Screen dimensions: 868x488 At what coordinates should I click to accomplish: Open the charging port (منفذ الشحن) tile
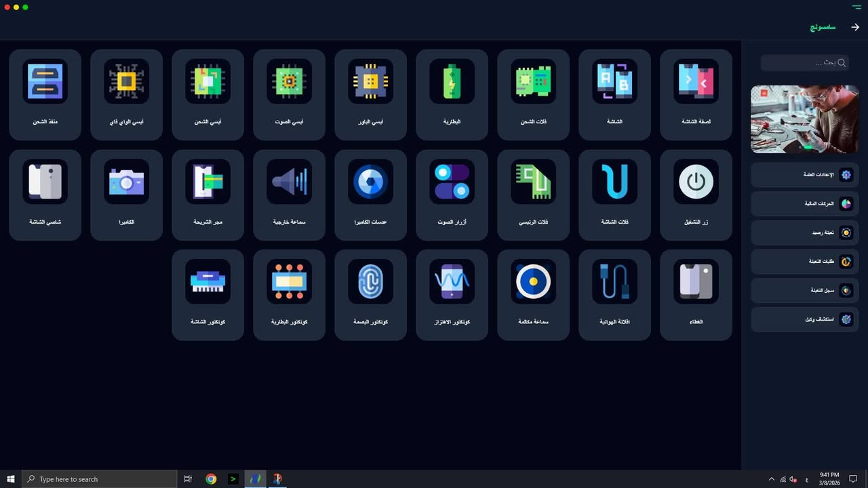coord(45,94)
